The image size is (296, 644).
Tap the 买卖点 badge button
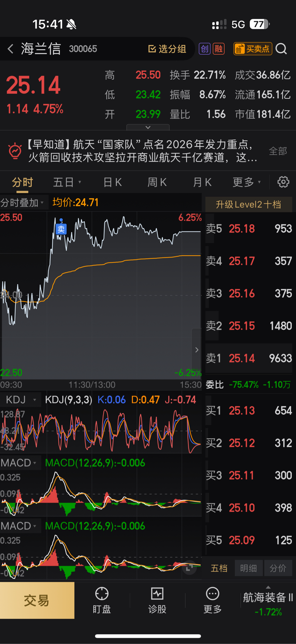pos(253,49)
